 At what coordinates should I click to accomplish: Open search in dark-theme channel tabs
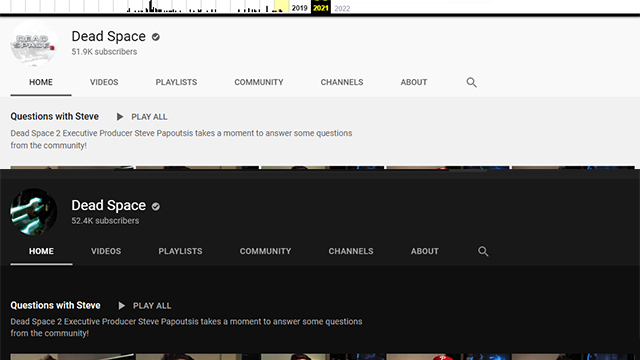coord(483,251)
